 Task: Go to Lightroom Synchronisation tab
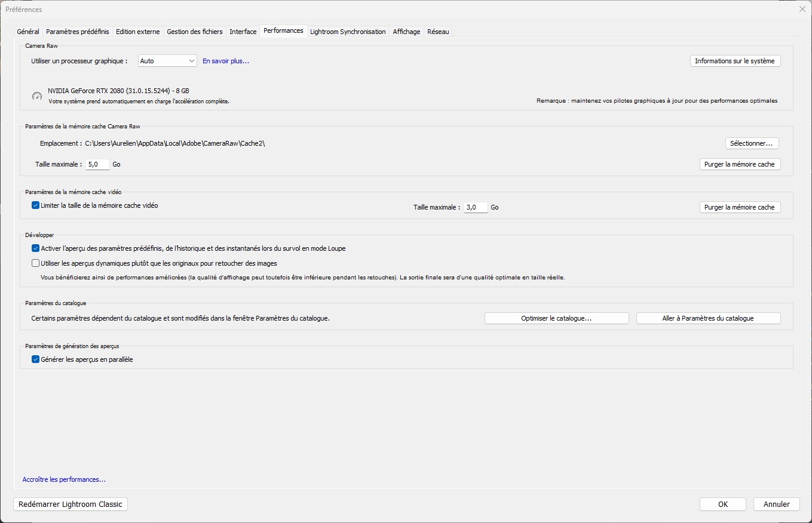(x=348, y=32)
